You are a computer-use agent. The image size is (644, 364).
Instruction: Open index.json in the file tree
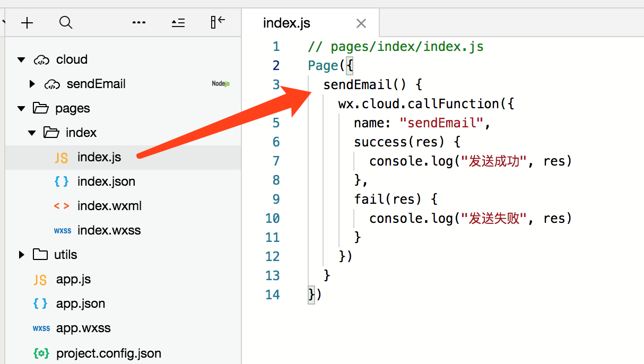(x=106, y=181)
